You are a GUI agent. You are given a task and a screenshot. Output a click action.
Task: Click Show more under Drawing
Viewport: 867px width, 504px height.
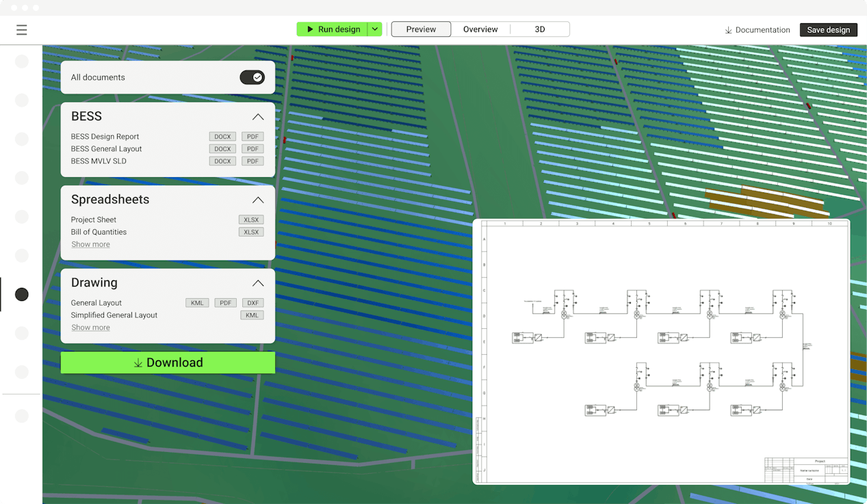click(x=90, y=328)
